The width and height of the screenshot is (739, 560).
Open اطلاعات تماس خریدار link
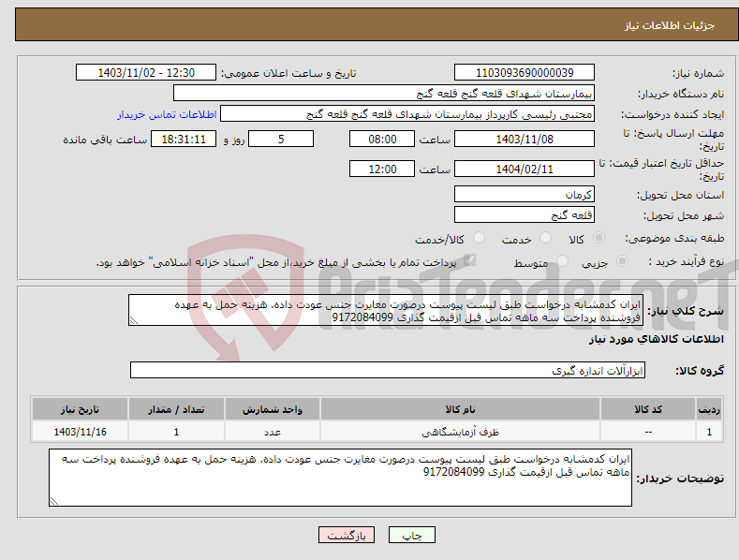(x=167, y=114)
